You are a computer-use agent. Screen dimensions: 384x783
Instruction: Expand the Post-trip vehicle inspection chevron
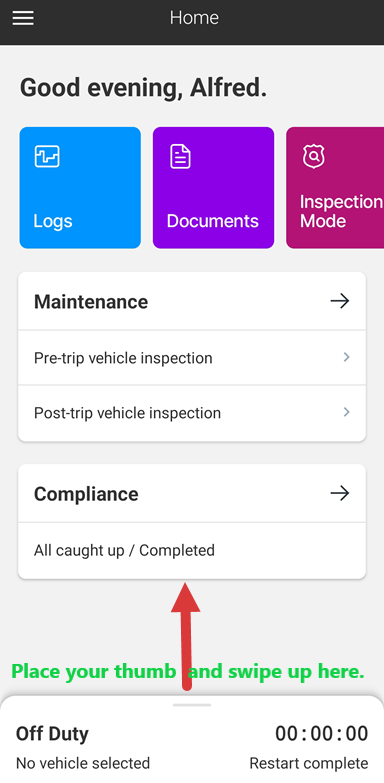(347, 412)
